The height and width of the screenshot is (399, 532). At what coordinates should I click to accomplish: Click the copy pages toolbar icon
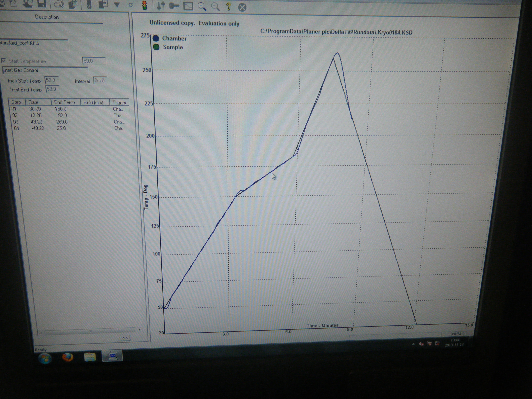[73, 4]
